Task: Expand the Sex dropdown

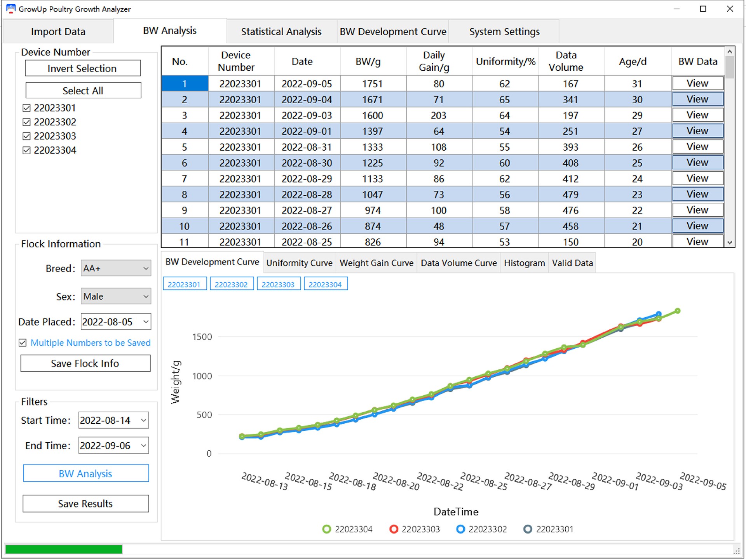Action: click(x=146, y=297)
